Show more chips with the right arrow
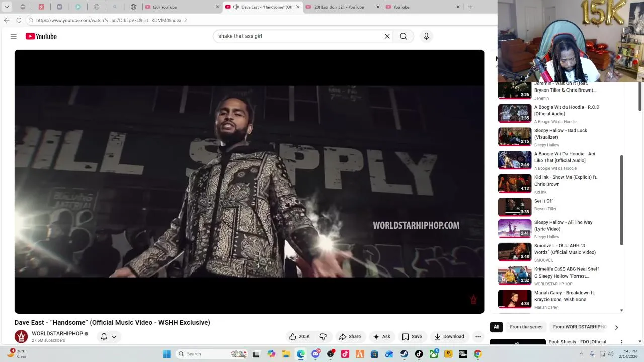The height and width of the screenshot is (362, 644). click(x=616, y=327)
